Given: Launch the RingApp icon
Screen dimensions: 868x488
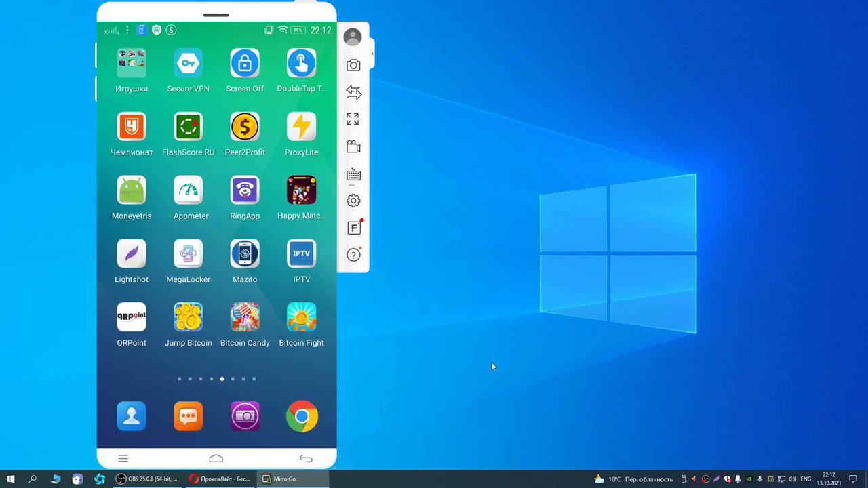Looking at the screenshot, I should tap(245, 190).
